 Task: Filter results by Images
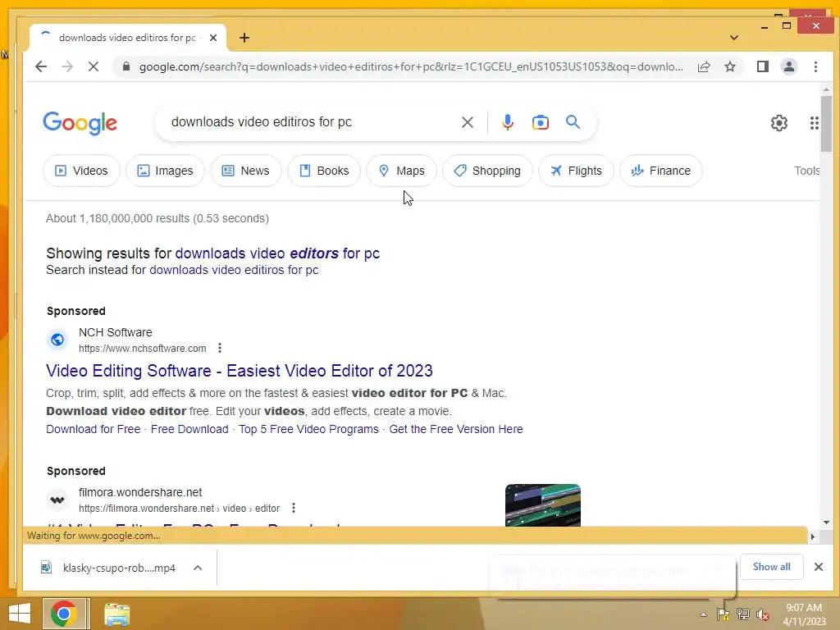coord(165,171)
